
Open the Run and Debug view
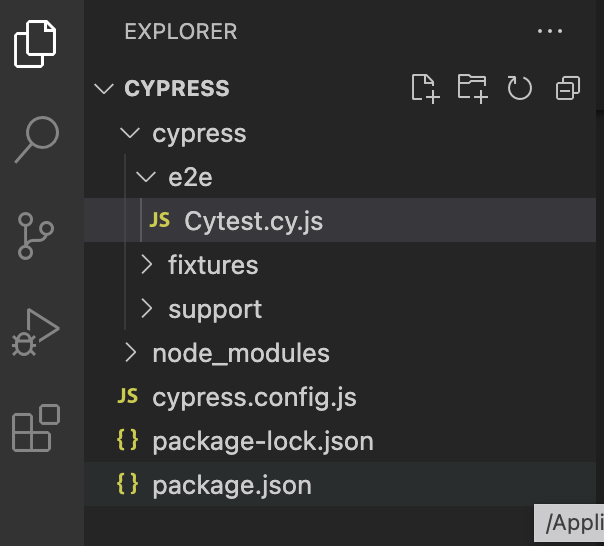(x=35, y=332)
